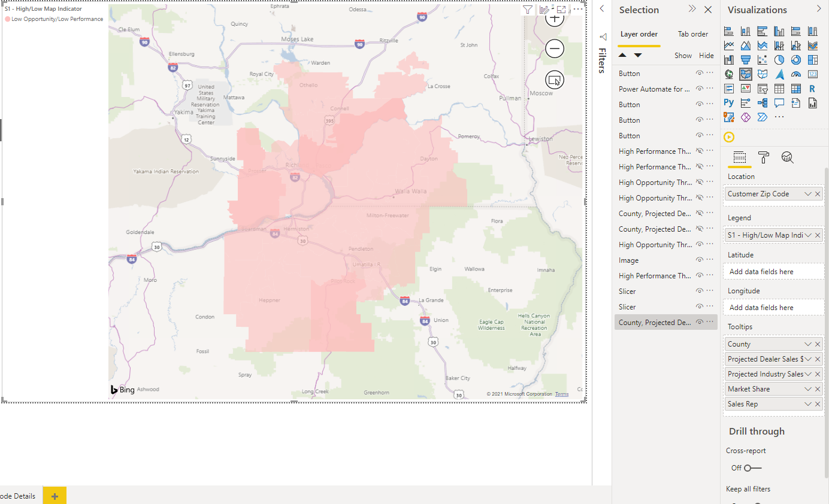Open the Analytics magnifier tab
The width and height of the screenshot is (829, 504).
[788, 157]
